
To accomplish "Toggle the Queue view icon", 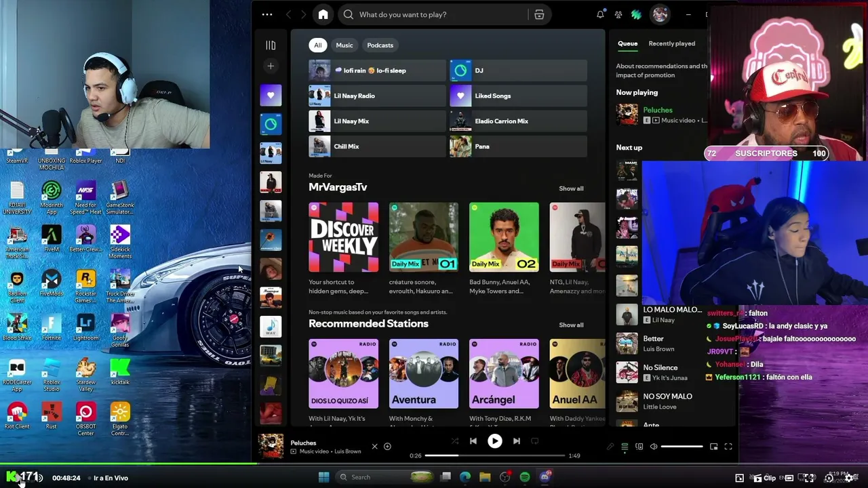I will pos(625,447).
